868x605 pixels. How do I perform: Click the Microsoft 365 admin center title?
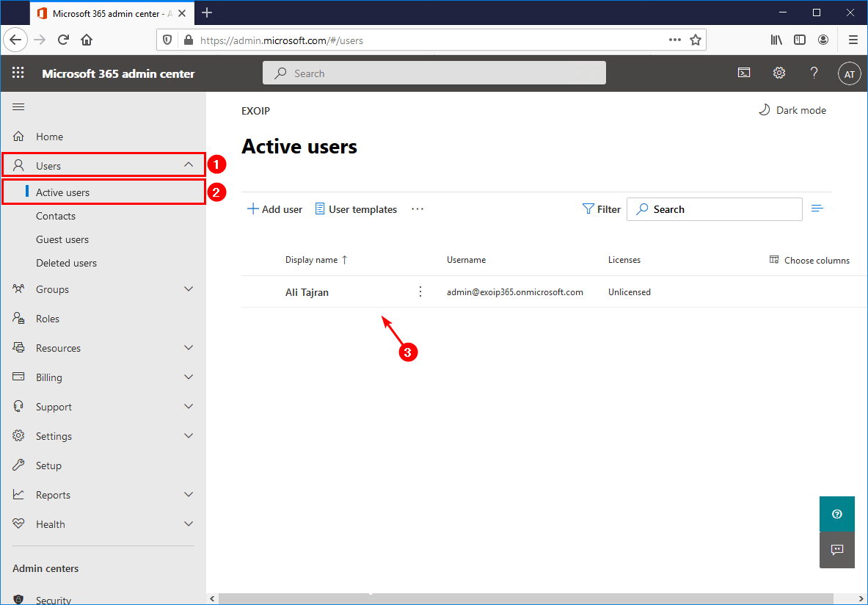tap(118, 73)
